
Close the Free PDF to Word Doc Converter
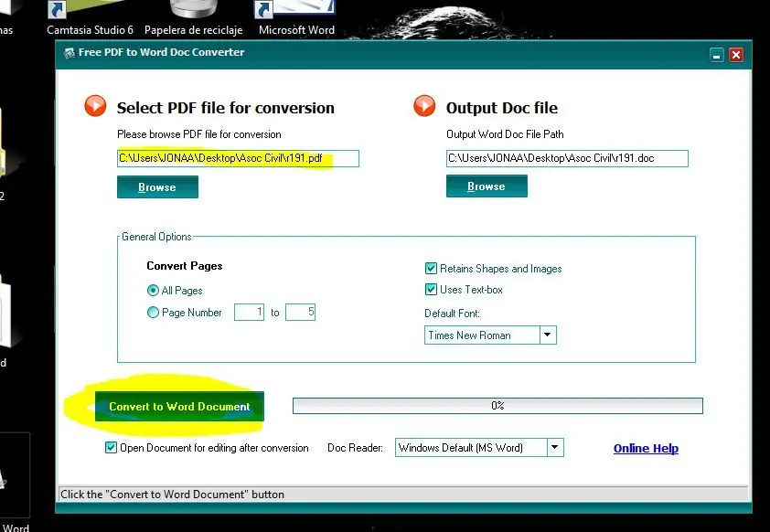735,55
